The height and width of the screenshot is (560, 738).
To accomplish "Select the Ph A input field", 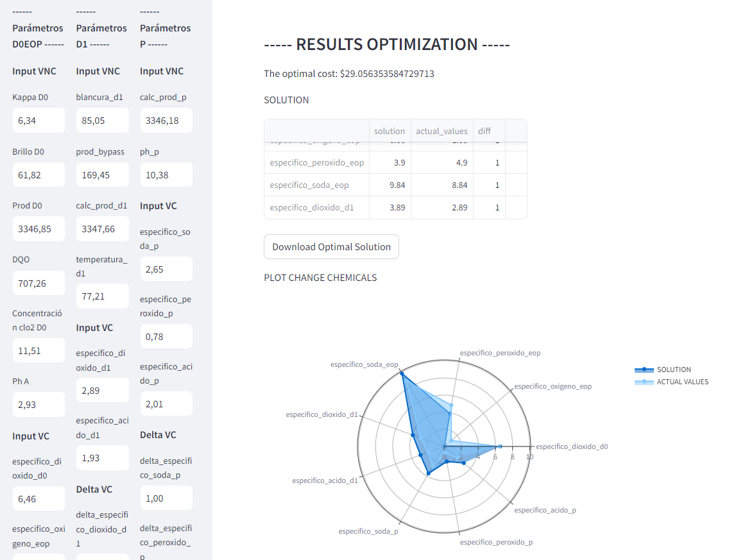I will pos(39,404).
